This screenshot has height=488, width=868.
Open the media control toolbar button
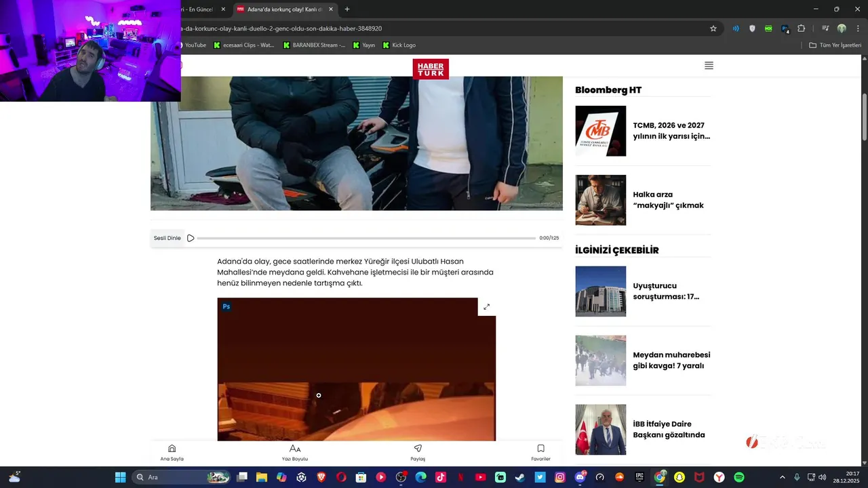click(825, 28)
